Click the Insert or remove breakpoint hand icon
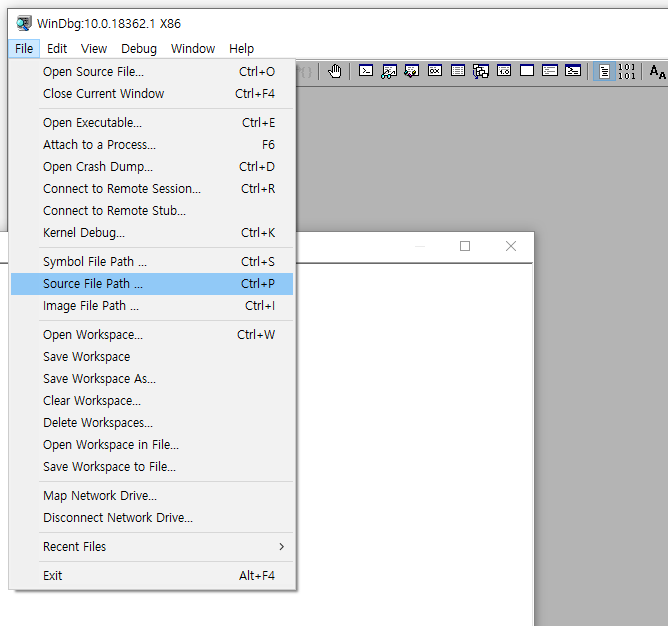Image resolution: width=668 pixels, height=626 pixels. click(335, 71)
